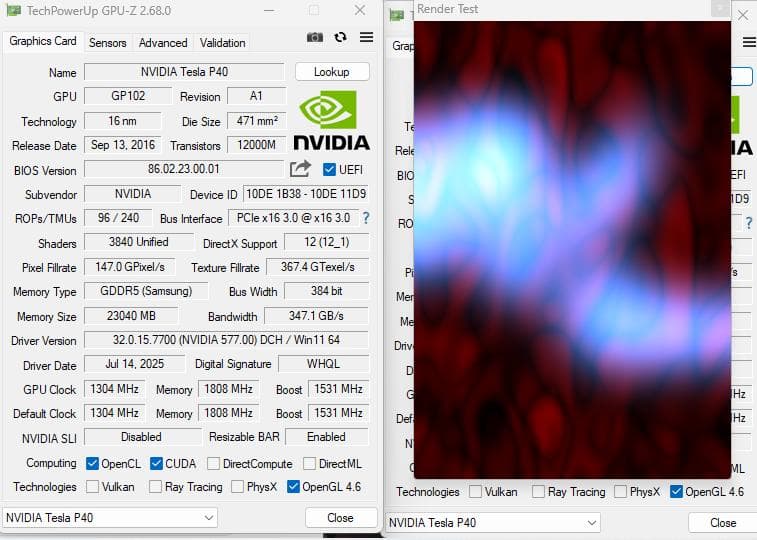Screen dimensions: 757x540
Task: Click the GPU field value GP102
Action: pyautogui.click(x=128, y=96)
